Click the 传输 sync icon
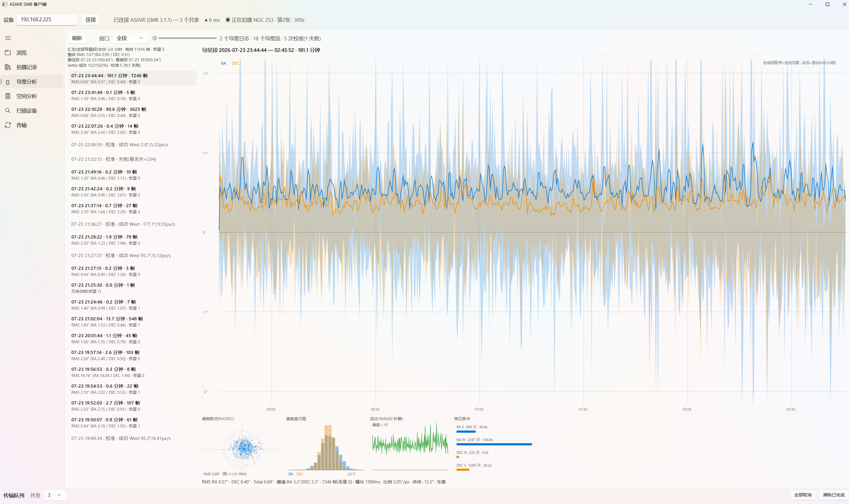Screen dimensions: 849x504 [8, 125]
